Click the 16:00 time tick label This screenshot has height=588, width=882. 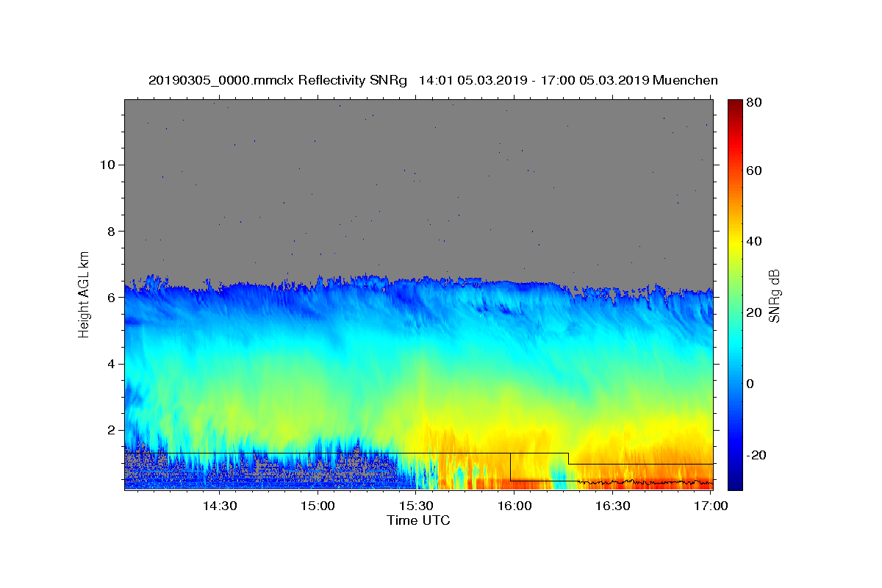click(x=514, y=506)
